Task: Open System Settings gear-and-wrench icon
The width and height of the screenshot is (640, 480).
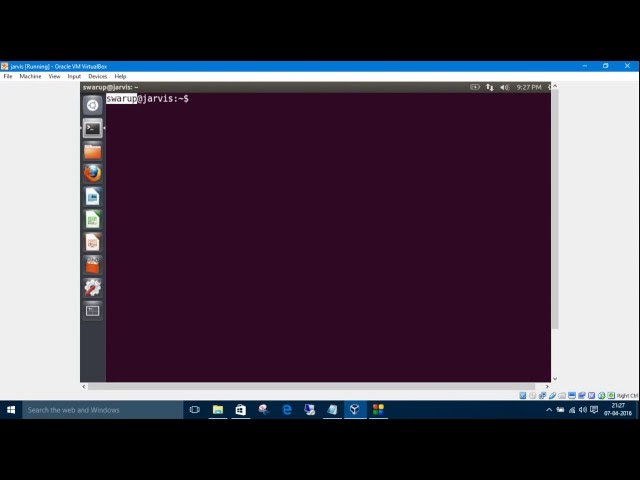Action: point(93,288)
